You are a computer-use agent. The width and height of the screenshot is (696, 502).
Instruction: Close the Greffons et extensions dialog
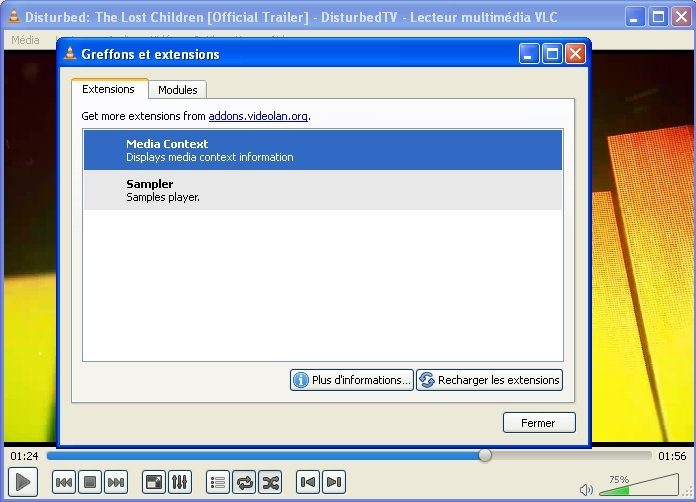[575, 54]
